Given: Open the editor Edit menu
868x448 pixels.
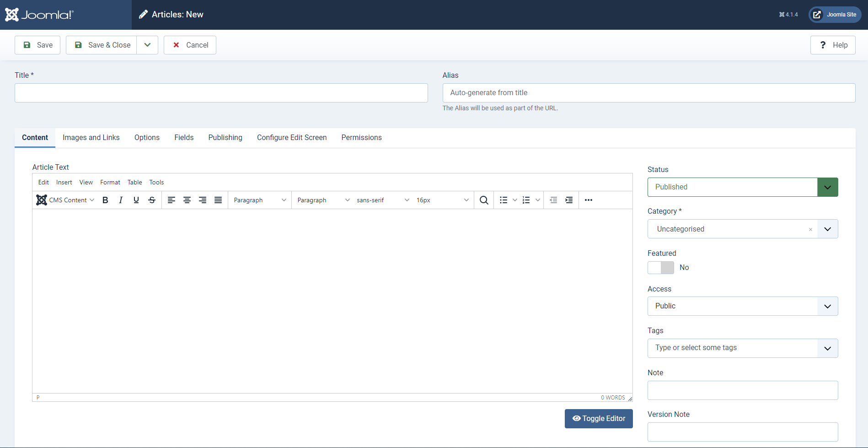Looking at the screenshot, I should (43, 182).
